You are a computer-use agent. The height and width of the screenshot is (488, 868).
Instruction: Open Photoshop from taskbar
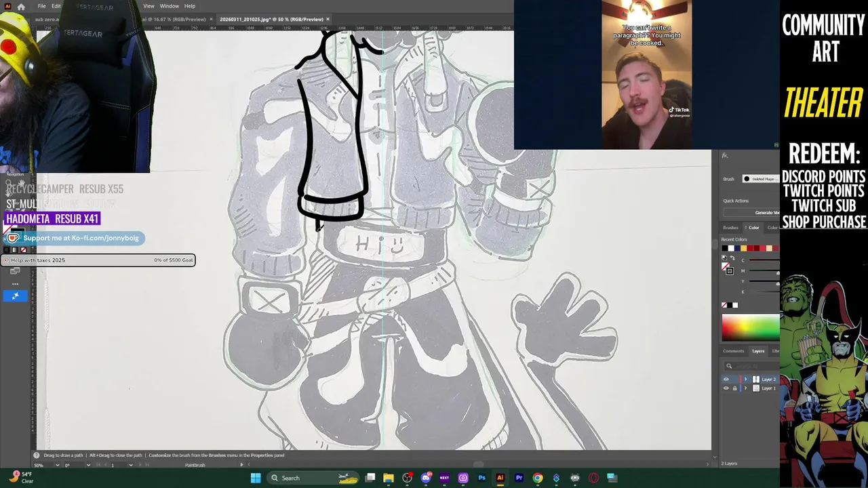point(481,478)
